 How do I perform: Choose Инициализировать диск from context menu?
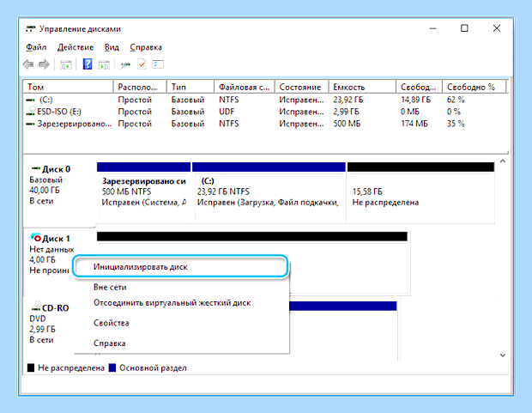[x=180, y=267]
